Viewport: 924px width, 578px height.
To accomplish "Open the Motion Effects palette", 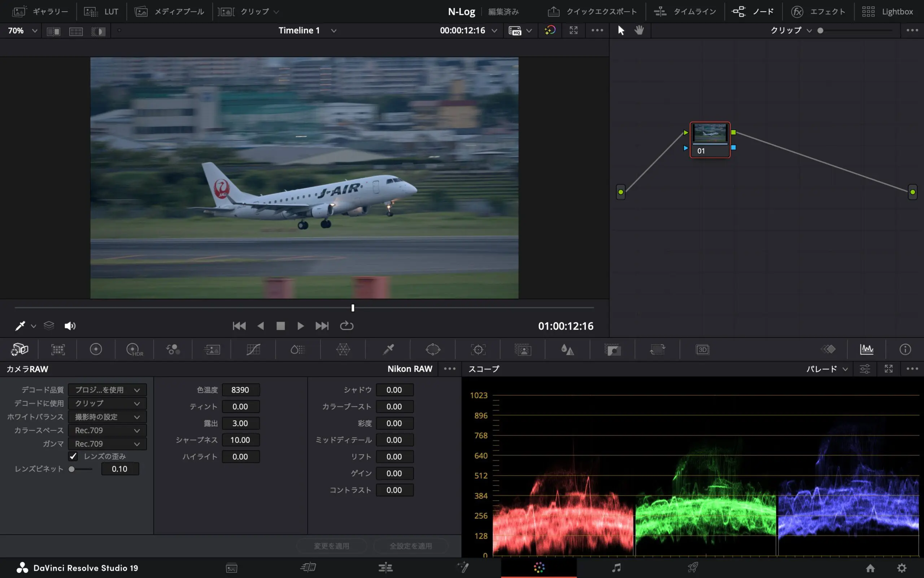I will 212,349.
